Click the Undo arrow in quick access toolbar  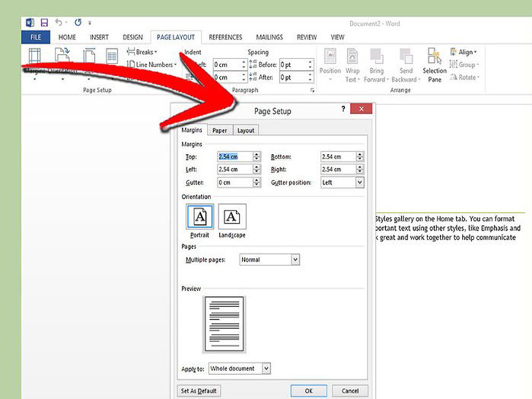coord(59,23)
